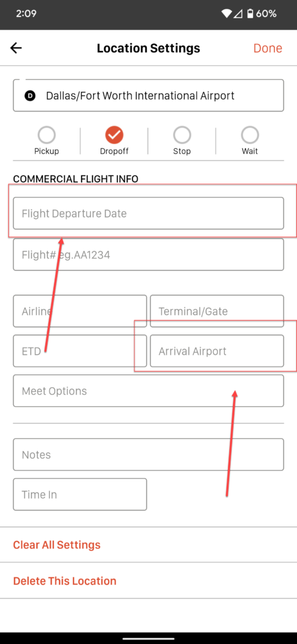Image resolution: width=297 pixels, height=644 pixels.
Task: Focus the Terminal/Gate field
Action: coord(217,311)
